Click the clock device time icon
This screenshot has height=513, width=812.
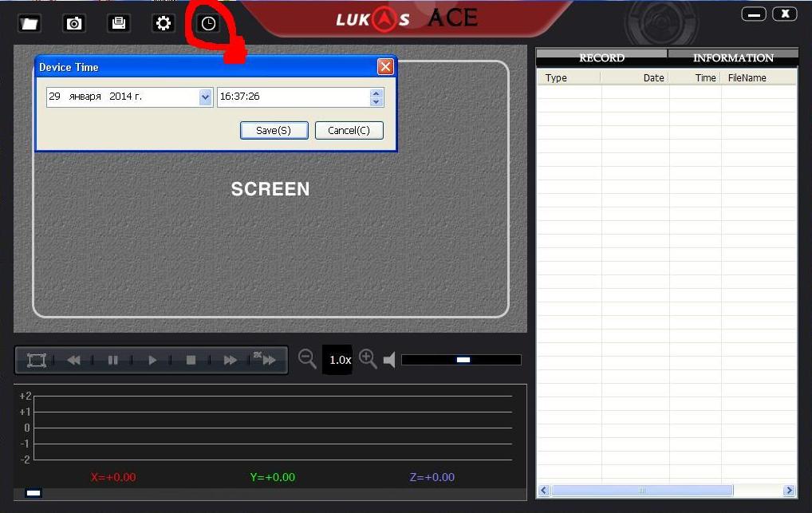[208, 23]
